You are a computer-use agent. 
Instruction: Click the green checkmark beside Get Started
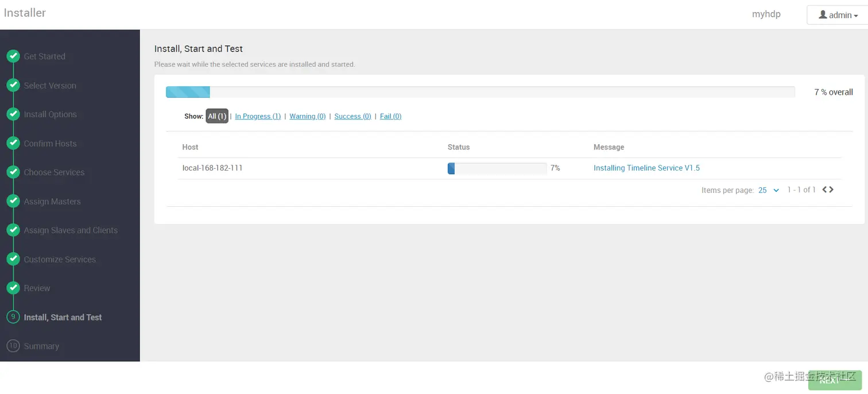click(x=13, y=56)
